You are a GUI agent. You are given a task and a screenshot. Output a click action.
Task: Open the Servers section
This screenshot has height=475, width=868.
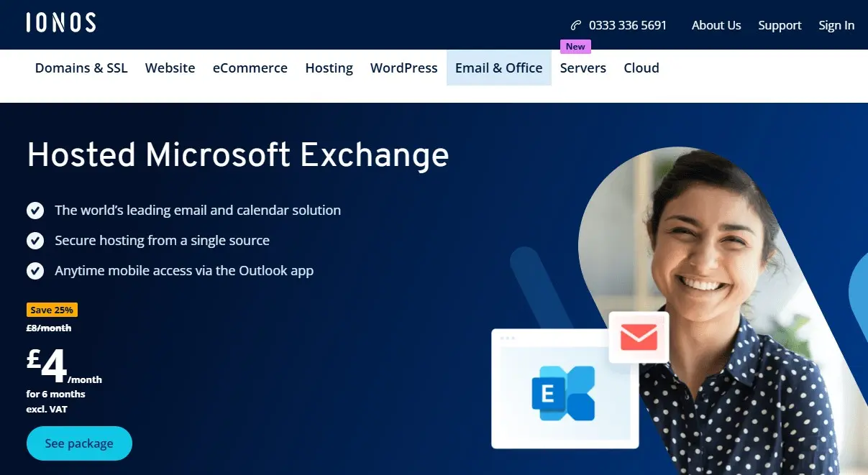pyautogui.click(x=583, y=68)
